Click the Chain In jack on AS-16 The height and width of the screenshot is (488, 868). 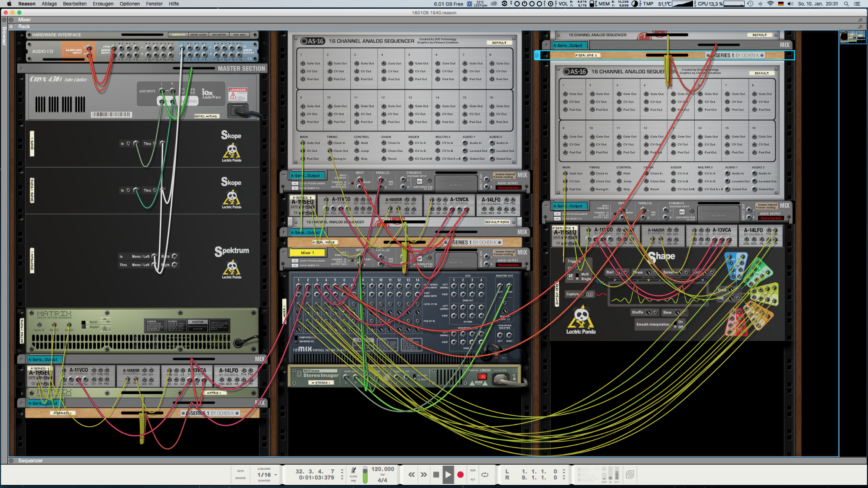(x=384, y=143)
